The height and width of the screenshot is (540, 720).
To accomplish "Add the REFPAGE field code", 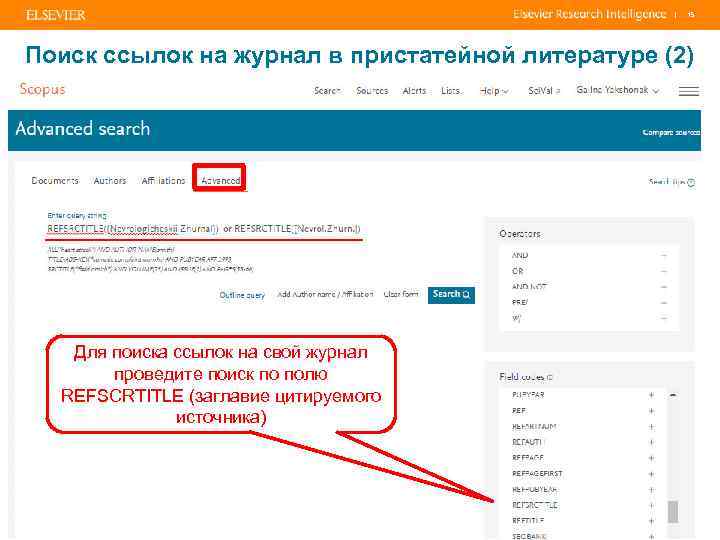I will point(651,458).
